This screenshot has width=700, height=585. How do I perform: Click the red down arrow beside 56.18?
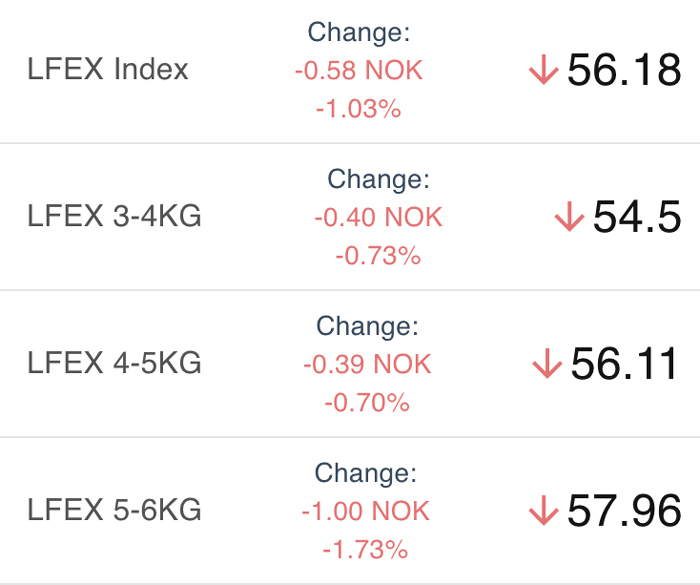point(544,69)
